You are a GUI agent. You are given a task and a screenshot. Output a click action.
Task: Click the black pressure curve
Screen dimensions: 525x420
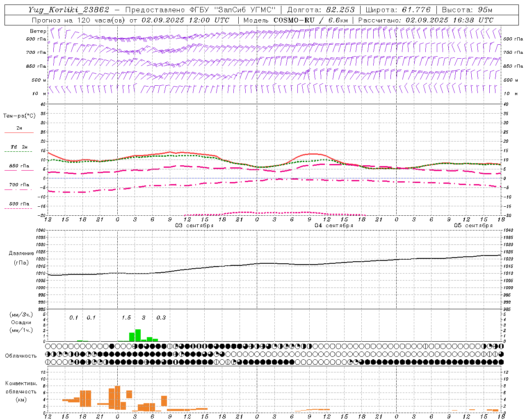pyautogui.click(x=274, y=264)
